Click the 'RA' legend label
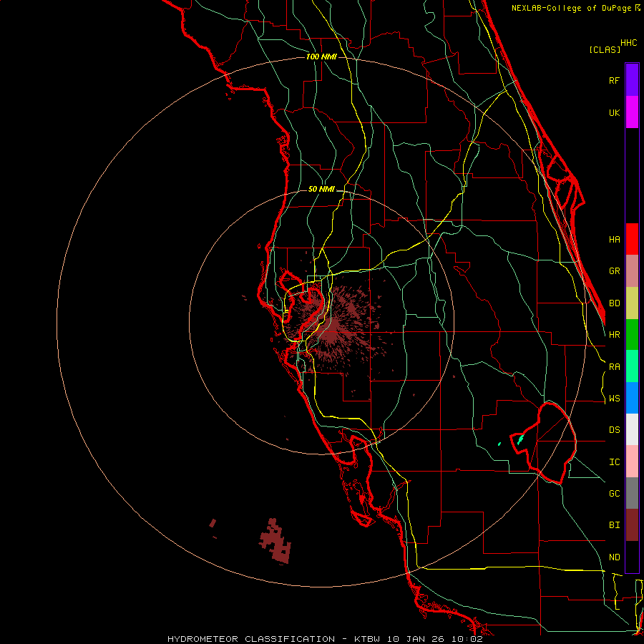644x644 pixels. click(614, 367)
